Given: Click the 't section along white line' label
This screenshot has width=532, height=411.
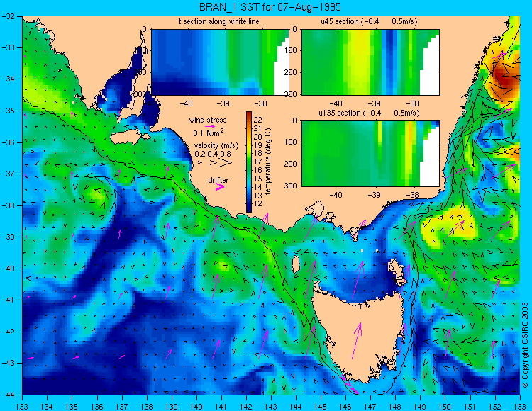Looking at the screenshot, I should point(219,22).
